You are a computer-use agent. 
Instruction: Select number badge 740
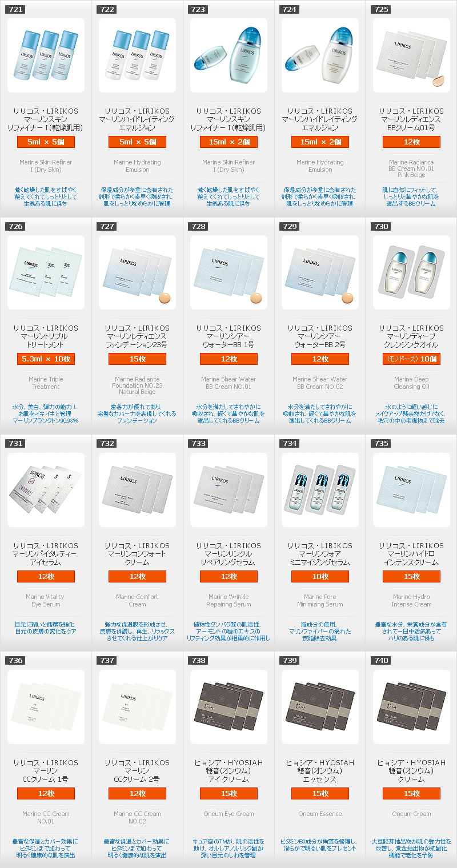coord(380,660)
